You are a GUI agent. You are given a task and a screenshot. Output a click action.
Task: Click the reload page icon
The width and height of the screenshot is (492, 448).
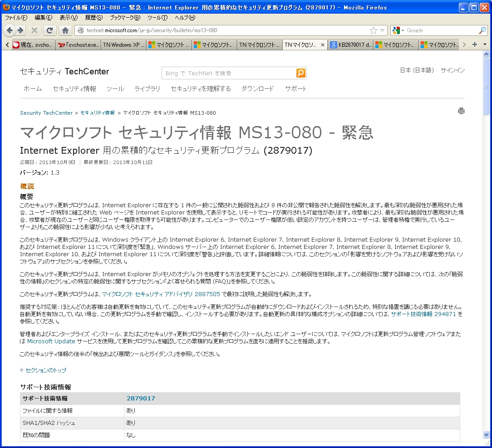tap(49, 30)
